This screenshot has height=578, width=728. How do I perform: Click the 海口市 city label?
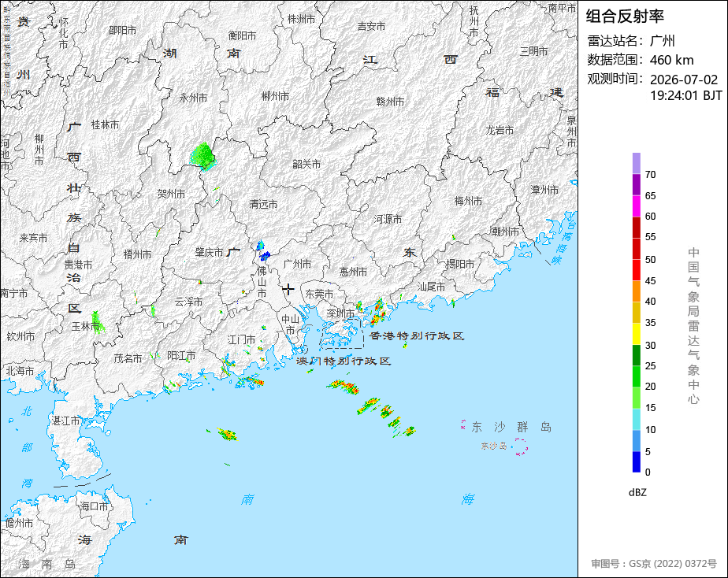pos(94,506)
